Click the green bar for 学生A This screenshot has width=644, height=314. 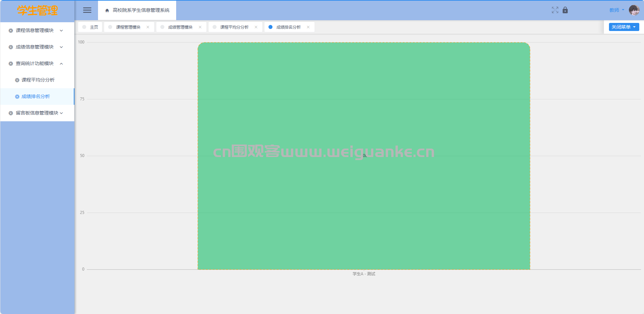pyautogui.click(x=364, y=202)
